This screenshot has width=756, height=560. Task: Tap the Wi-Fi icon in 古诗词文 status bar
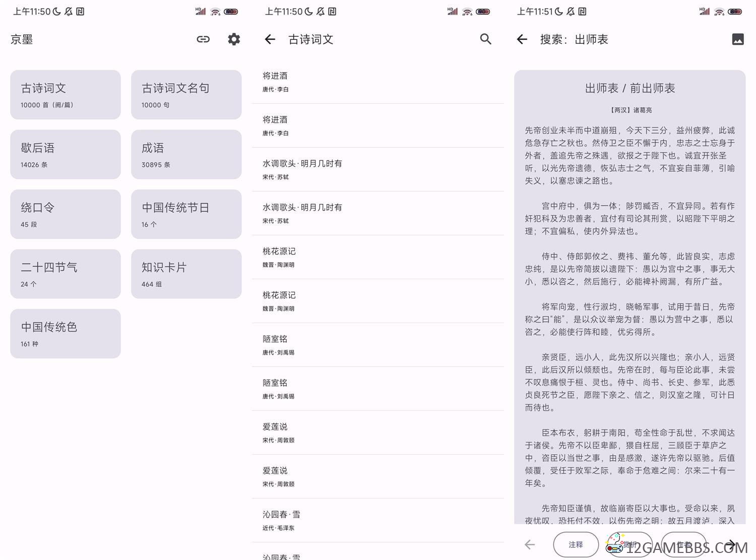click(467, 12)
